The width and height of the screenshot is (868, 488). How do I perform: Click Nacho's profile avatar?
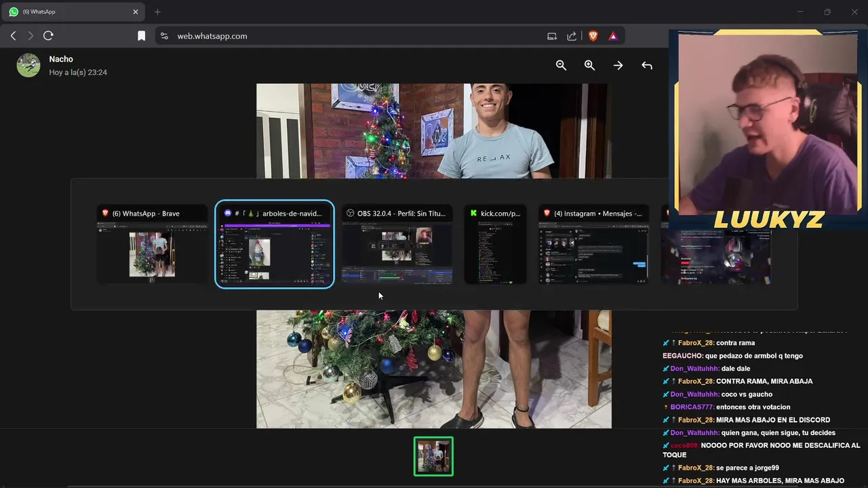tap(28, 65)
